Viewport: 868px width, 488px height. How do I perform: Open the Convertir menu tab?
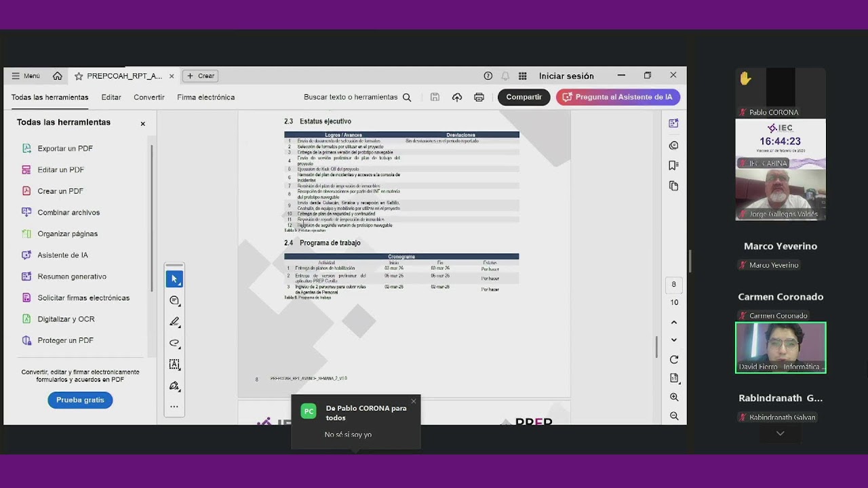pos(149,97)
